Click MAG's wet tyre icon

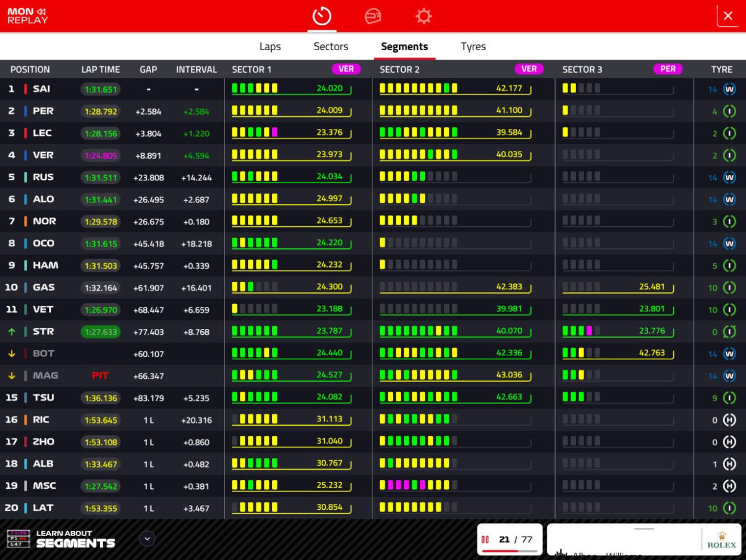coord(729,376)
